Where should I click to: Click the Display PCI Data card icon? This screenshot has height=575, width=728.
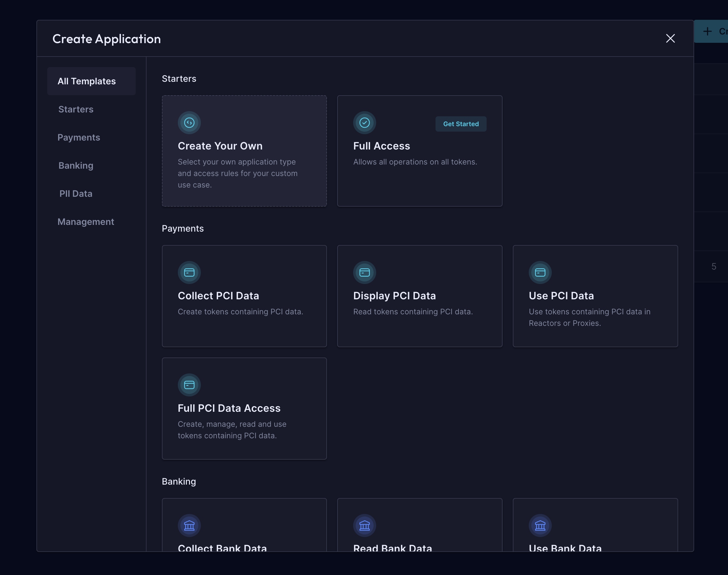click(x=364, y=273)
